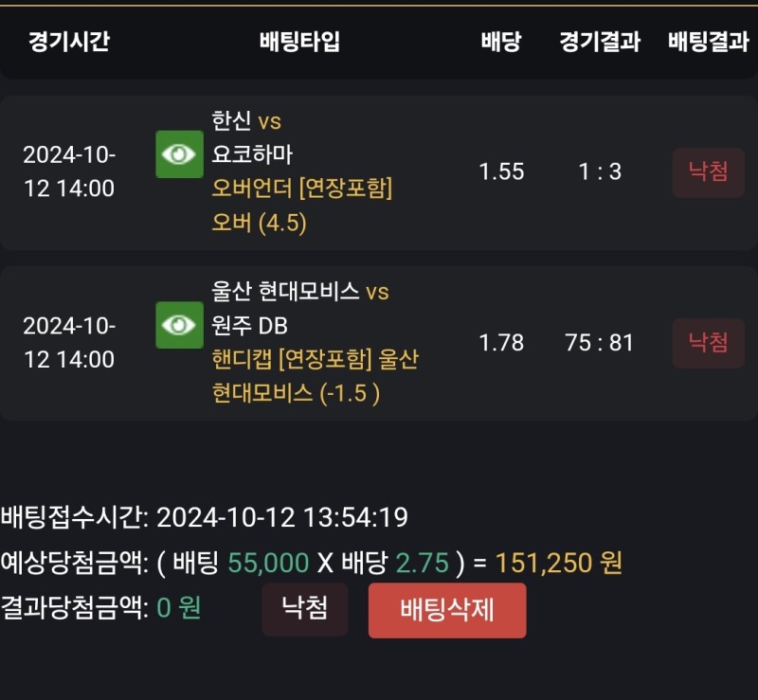This screenshot has width=758, height=700.
Task: Click the 151,250 원 expected payout amount
Action: tap(558, 563)
